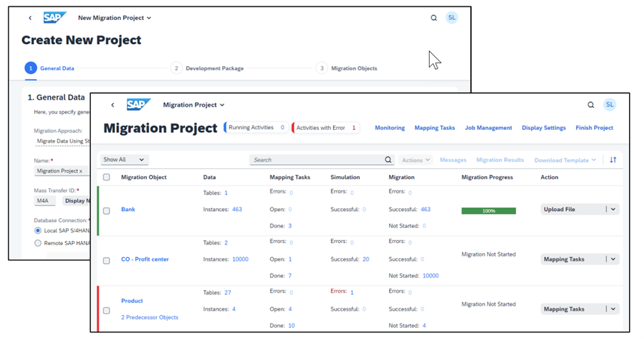Click CO - Profit center Not Started 10000
The image size is (644, 339).
(430, 276)
